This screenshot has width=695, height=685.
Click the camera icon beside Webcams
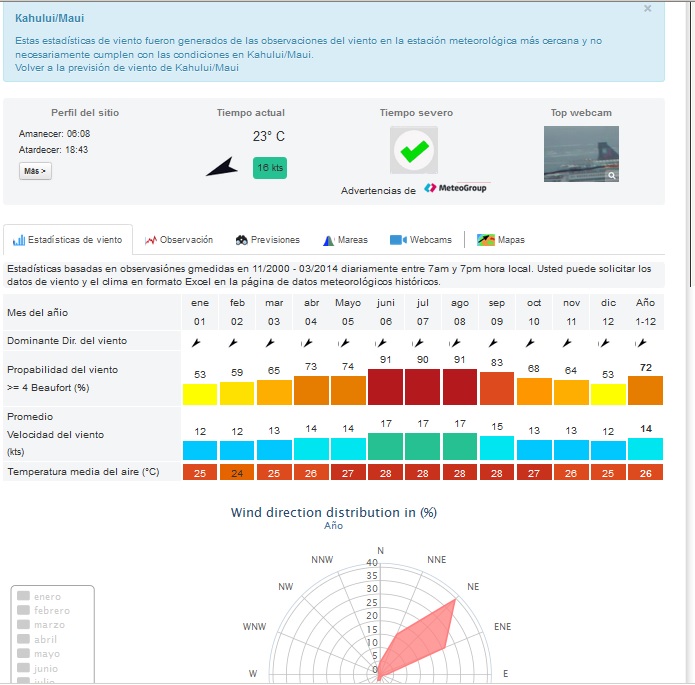[398, 240]
